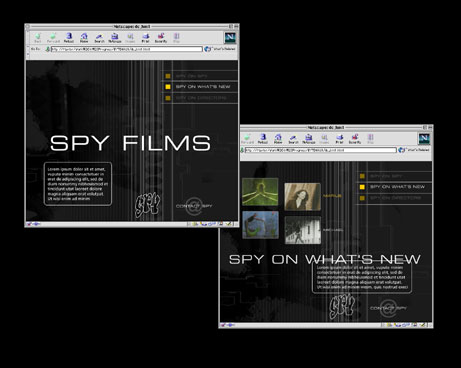The image size is (461, 368).
Task: Open Security info in the What's New window
Action: click(355, 138)
